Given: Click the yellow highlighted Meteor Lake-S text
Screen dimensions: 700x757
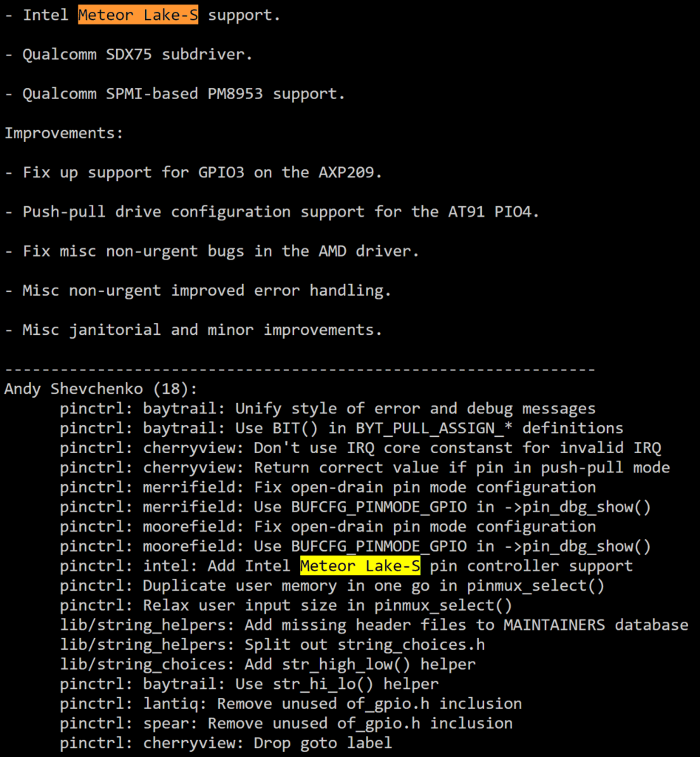Looking at the screenshot, I should tap(360, 566).
